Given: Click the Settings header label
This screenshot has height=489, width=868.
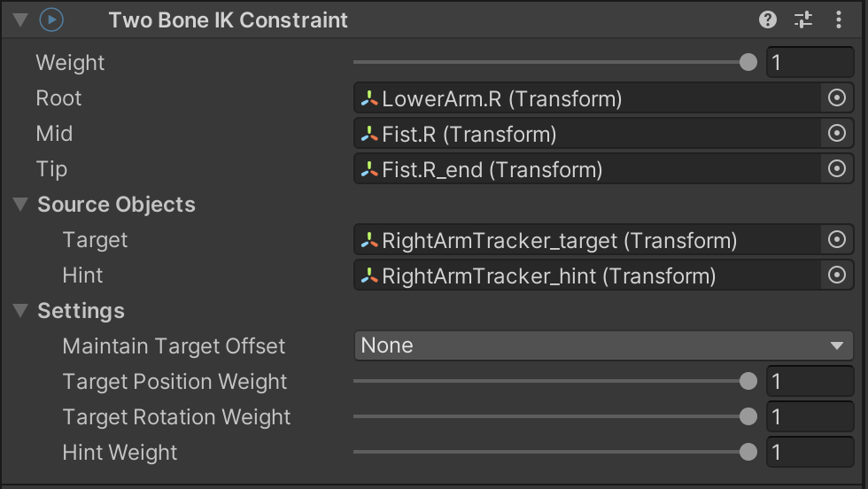Looking at the screenshot, I should coord(81,311).
